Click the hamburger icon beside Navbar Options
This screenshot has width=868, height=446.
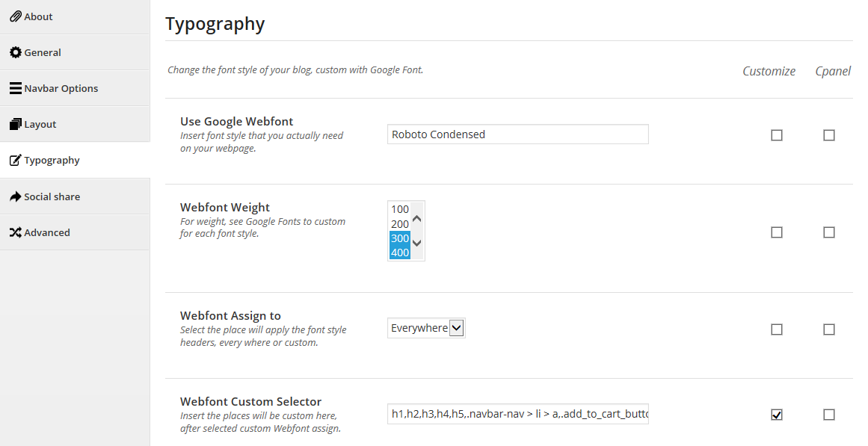[16, 89]
